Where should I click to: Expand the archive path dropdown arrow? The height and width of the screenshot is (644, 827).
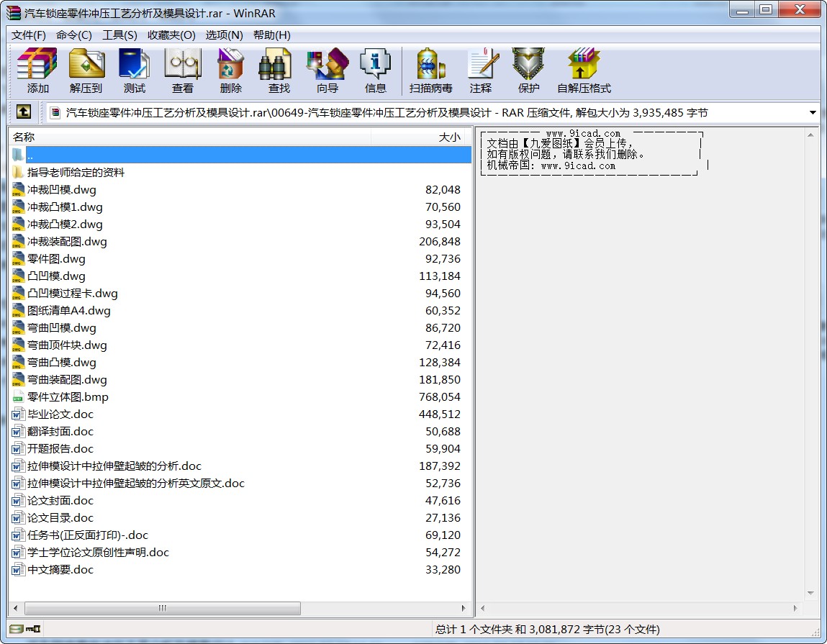pyautogui.click(x=813, y=113)
